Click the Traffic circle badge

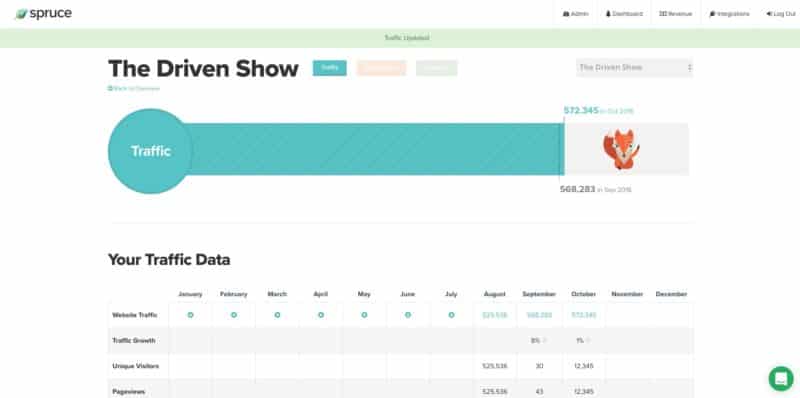coord(150,151)
